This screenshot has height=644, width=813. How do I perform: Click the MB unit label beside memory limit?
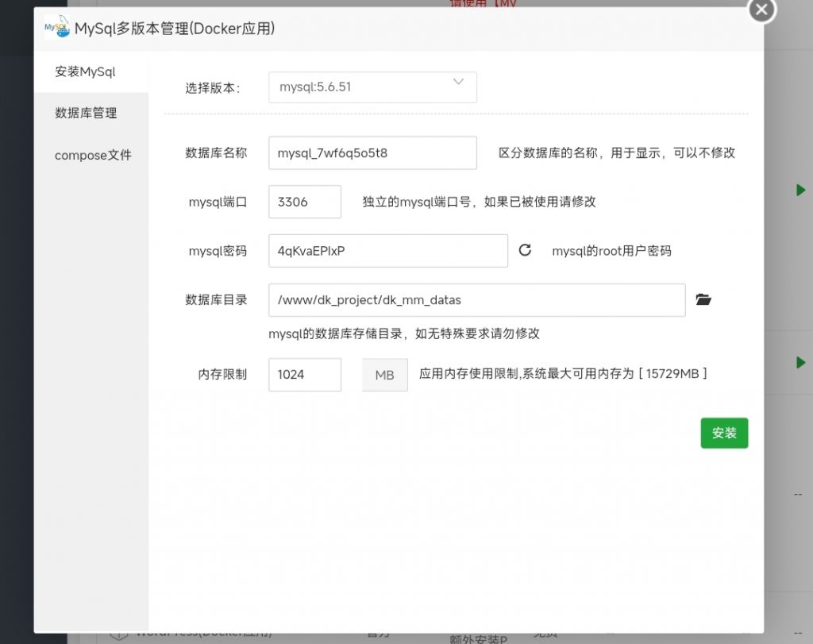[384, 375]
